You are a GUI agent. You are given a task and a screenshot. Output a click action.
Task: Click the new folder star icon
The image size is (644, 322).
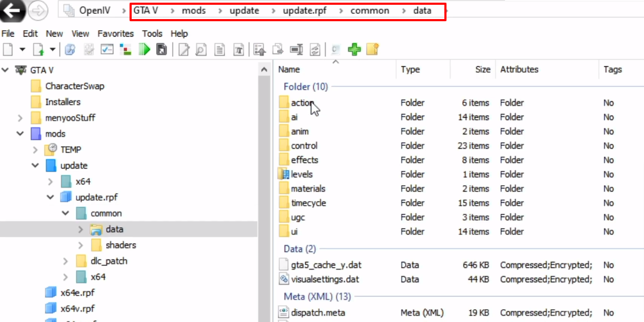click(373, 49)
